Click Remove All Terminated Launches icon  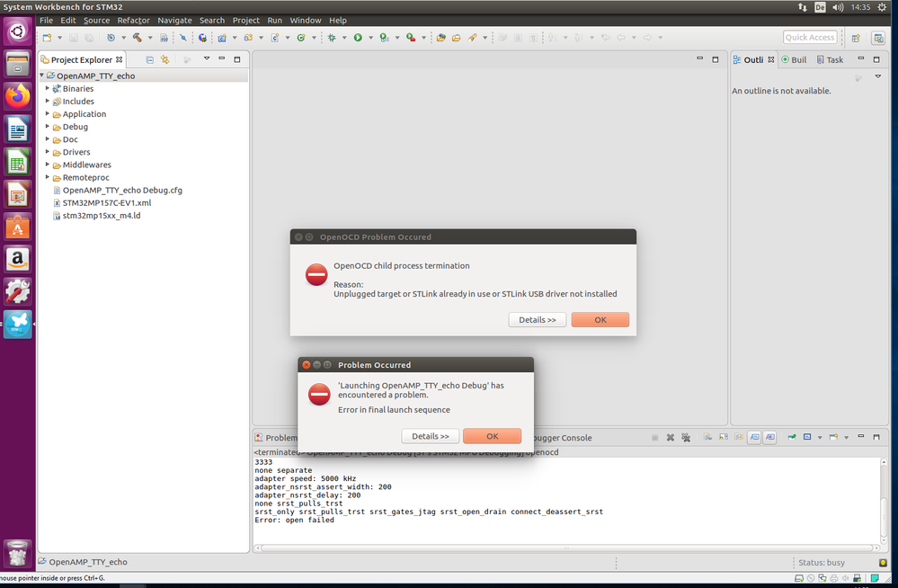coord(686,437)
